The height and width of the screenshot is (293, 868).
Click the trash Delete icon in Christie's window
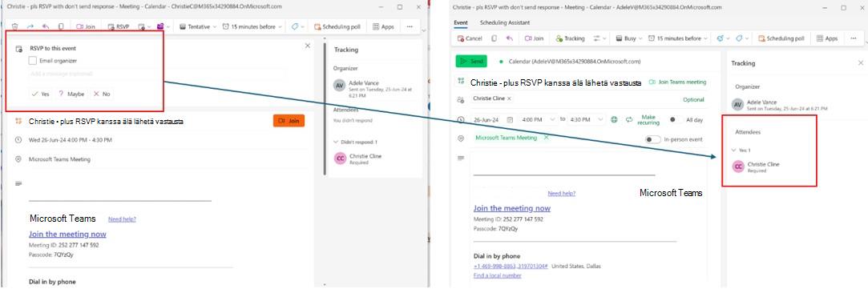(x=15, y=26)
